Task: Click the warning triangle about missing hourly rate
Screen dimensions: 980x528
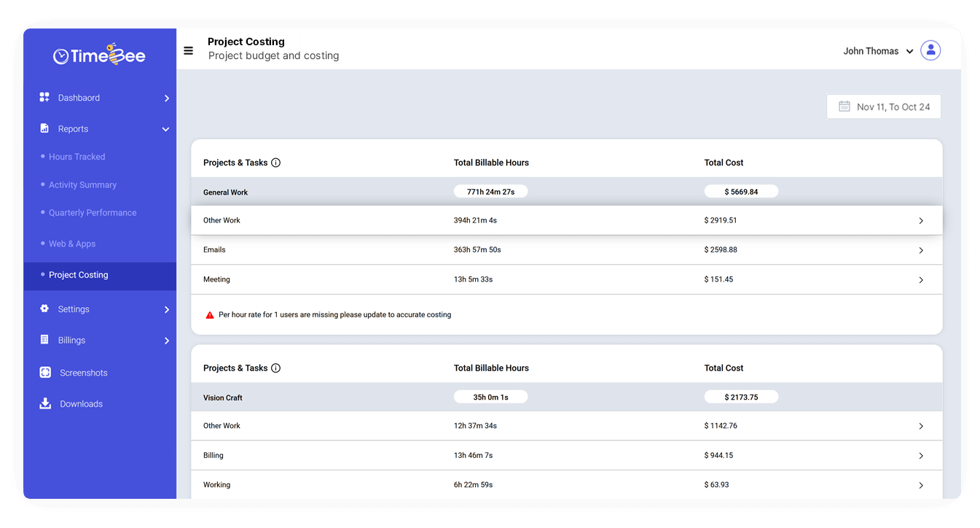Action: [x=210, y=314]
